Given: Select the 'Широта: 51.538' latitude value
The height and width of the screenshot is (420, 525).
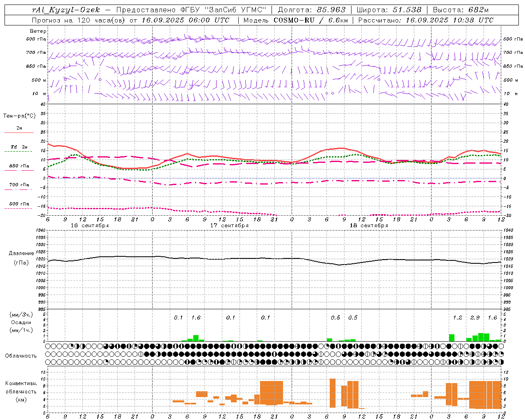Looking at the screenshot, I should coord(389,10).
